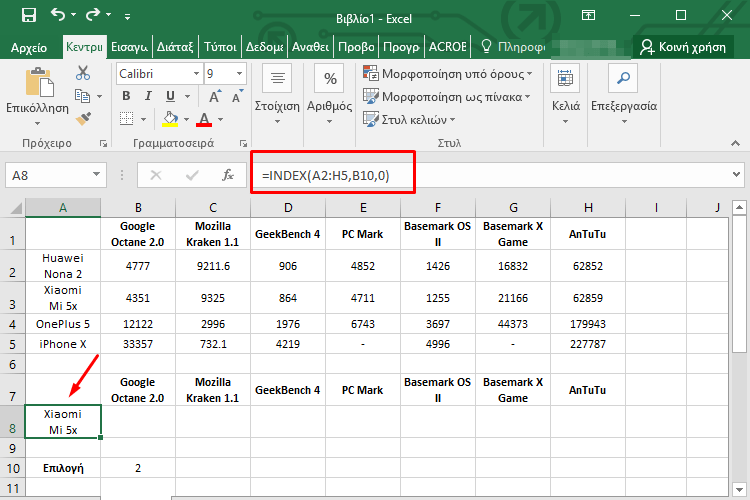Click the Paste clipboard icon

[x=38, y=82]
